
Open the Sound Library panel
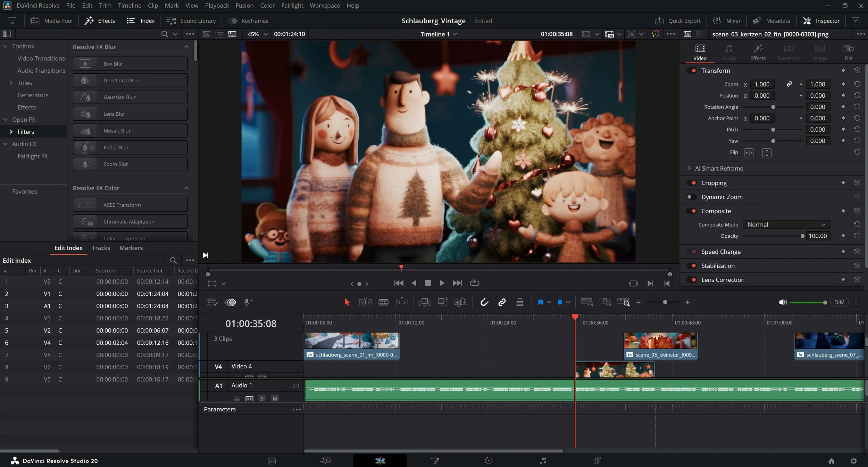(191, 21)
